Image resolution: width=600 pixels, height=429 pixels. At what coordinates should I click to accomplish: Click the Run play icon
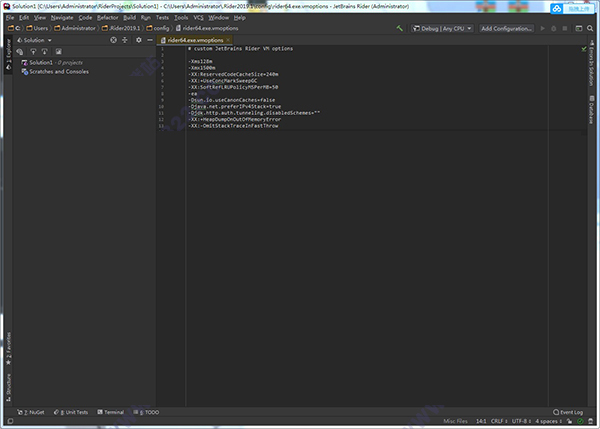[x=542, y=28]
